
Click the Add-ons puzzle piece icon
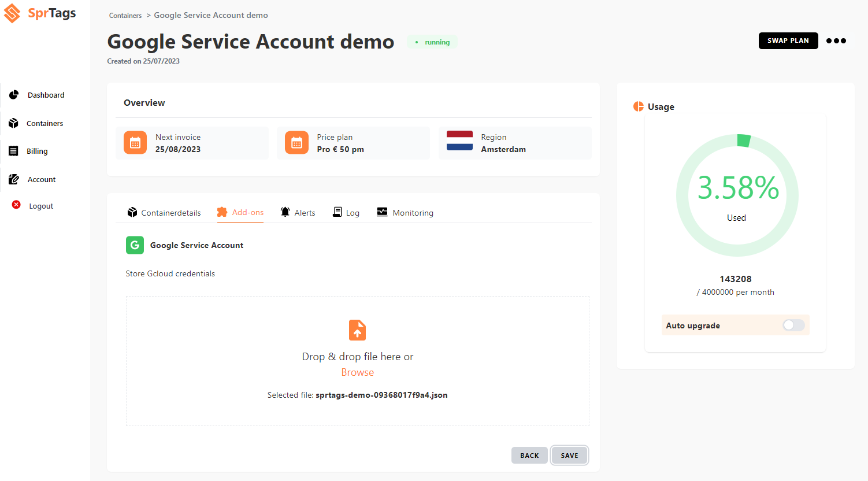coord(222,212)
